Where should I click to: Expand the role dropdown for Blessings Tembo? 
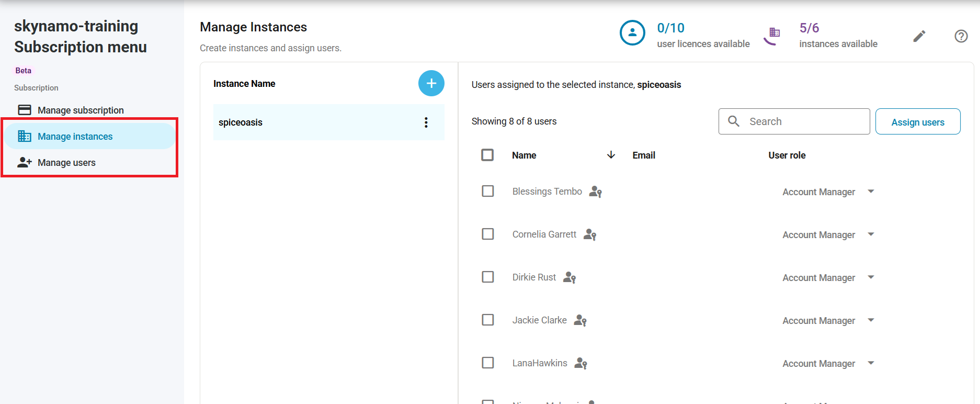pyautogui.click(x=871, y=192)
